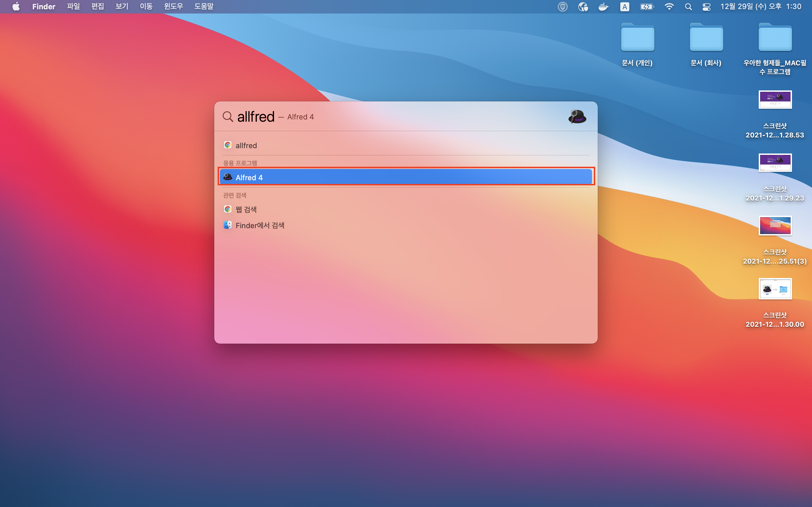Open the 파일 menu
This screenshot has width=812, height=507.
(73, 7)
